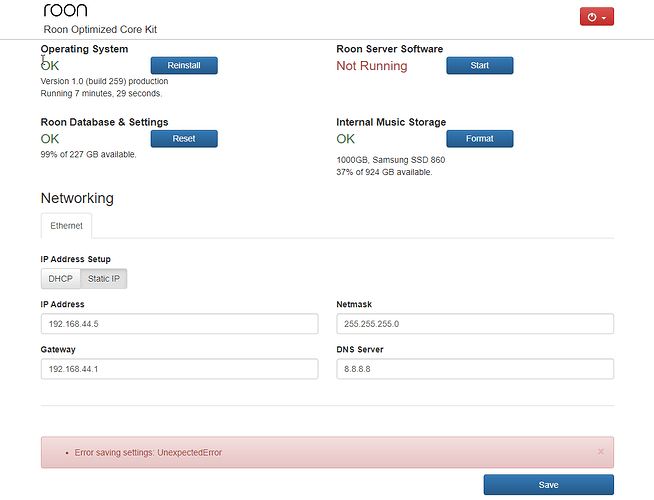Focus the Netmask input field
This screenshot has width=654, height=500.
[475, 324]
